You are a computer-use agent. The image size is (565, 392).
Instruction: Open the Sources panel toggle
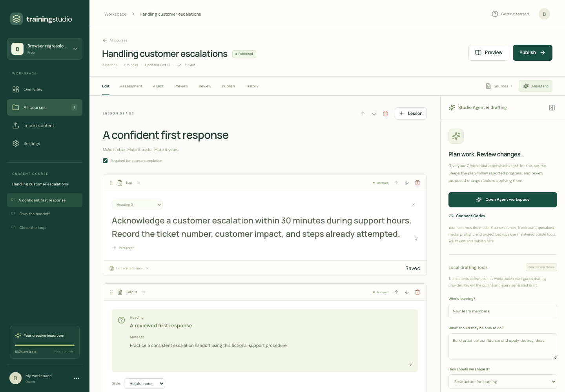click(499, 86)
